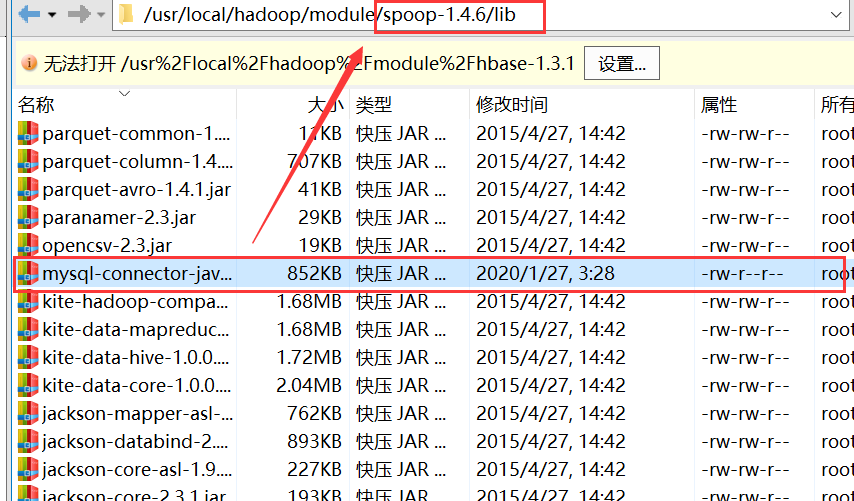Click the JAR icon of paranamer-2.3.jar

click(x=28, y=217)
